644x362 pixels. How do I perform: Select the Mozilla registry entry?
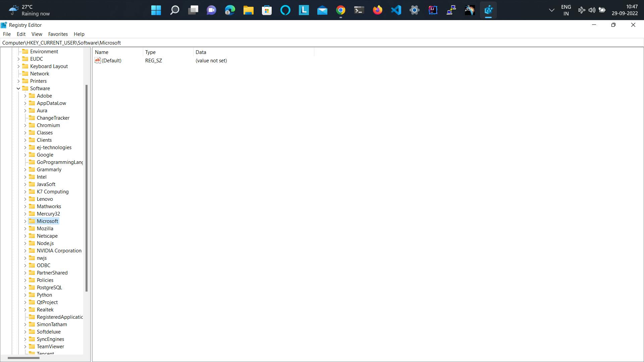click(45, 228)
